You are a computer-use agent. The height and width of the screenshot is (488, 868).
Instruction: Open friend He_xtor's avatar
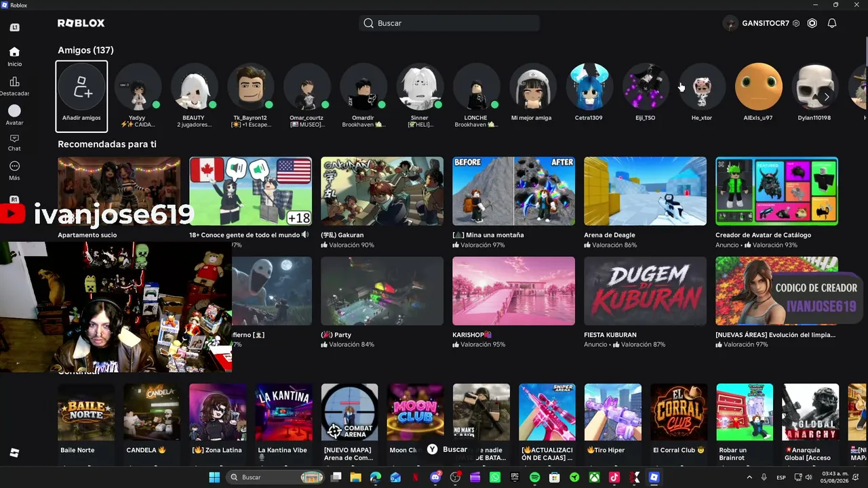point(702,87)
